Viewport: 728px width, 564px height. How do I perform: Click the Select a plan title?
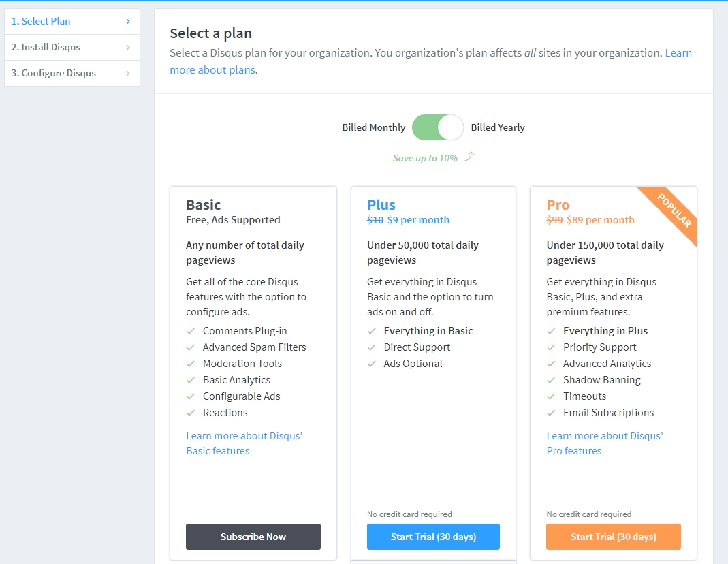pos(211,33)
